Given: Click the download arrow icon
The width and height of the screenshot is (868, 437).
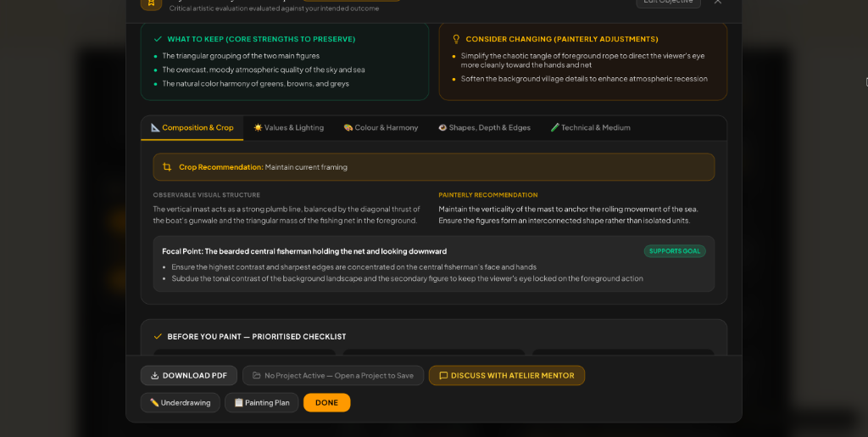Looking at the screenshot, I should 155,376.
